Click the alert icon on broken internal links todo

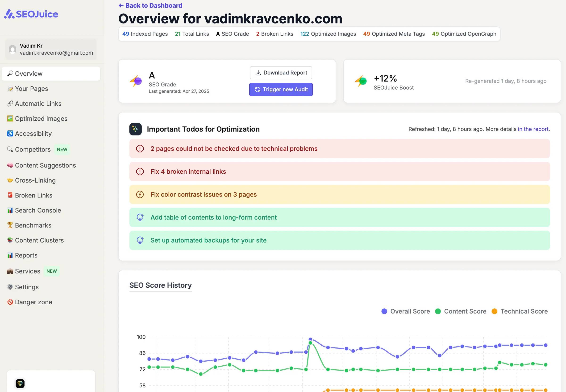pos(140,172)
